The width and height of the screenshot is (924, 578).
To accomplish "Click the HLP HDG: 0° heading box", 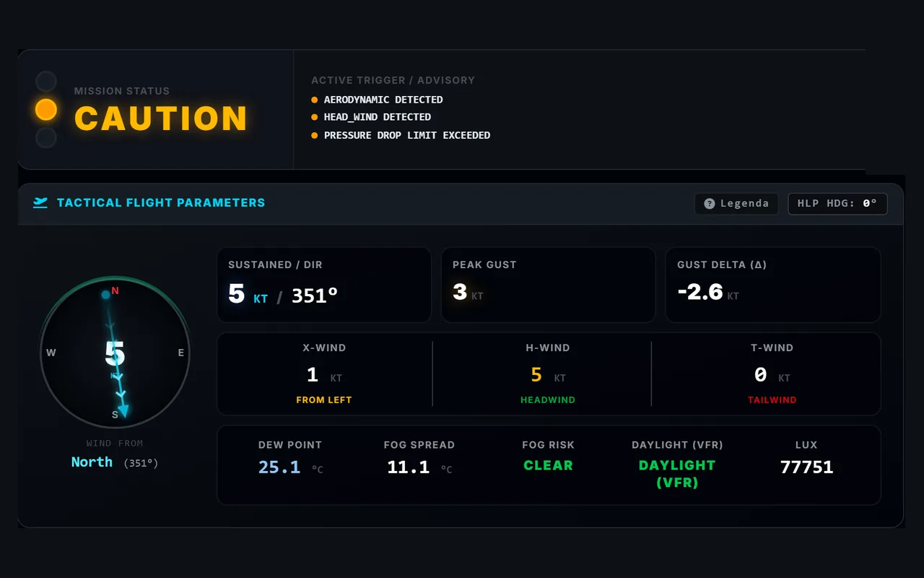I will click(837, 204).
